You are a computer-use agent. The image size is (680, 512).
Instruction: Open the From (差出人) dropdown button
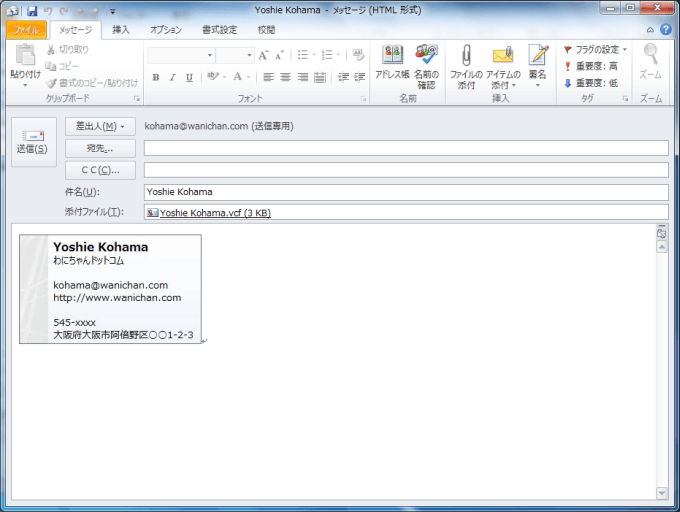coord(100,126)
